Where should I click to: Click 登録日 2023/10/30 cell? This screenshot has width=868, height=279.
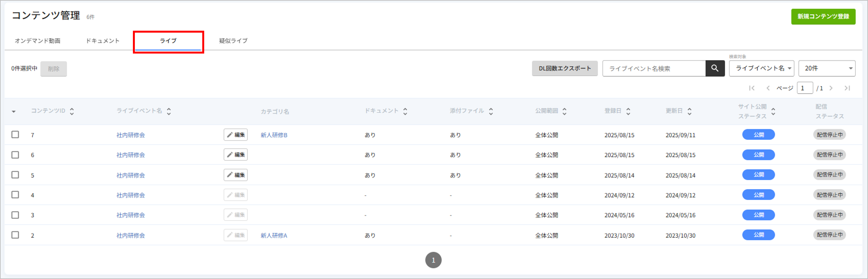click(x=619, y=236)
